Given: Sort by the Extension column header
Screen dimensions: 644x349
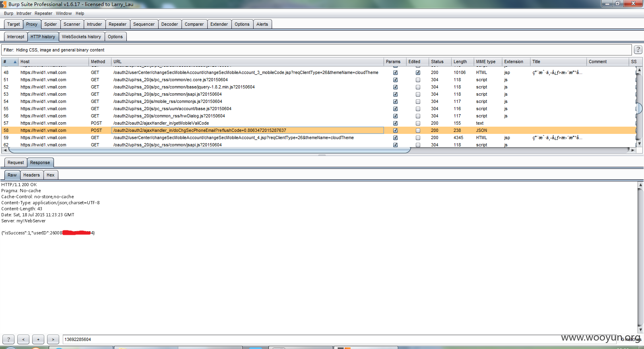Looking at the screenshot, I should 516,62.
